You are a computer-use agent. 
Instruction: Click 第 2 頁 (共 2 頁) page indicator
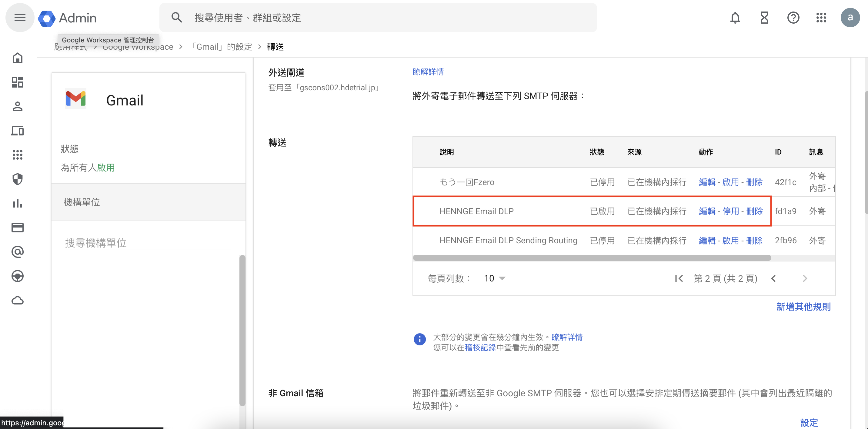(x=725, y=278)
